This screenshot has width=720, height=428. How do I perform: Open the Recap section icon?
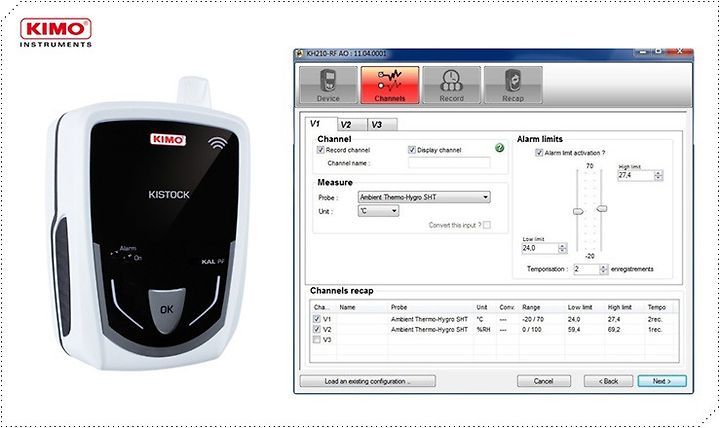pos(513,85)
